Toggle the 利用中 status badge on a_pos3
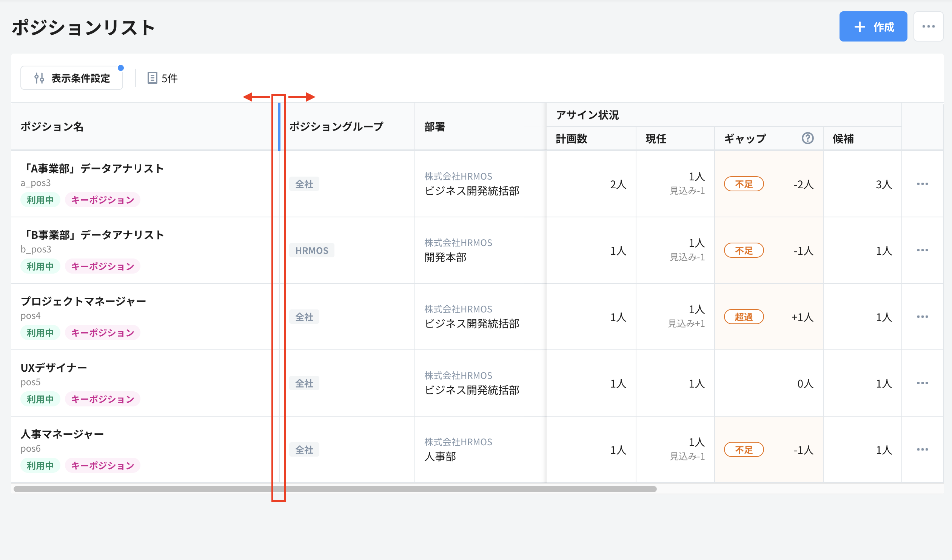This screenshot has height=560, width=952. [40, 200]
